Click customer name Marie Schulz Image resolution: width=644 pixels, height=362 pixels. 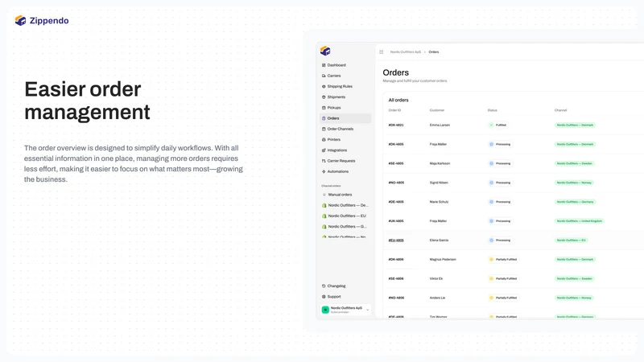click(x=439, y=202)
